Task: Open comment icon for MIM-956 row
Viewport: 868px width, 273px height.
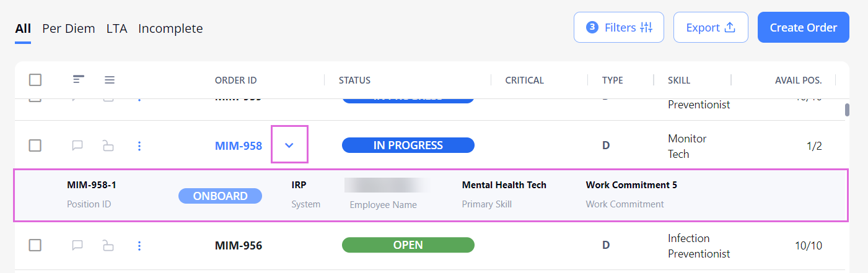Action: [x=77, y=246]
